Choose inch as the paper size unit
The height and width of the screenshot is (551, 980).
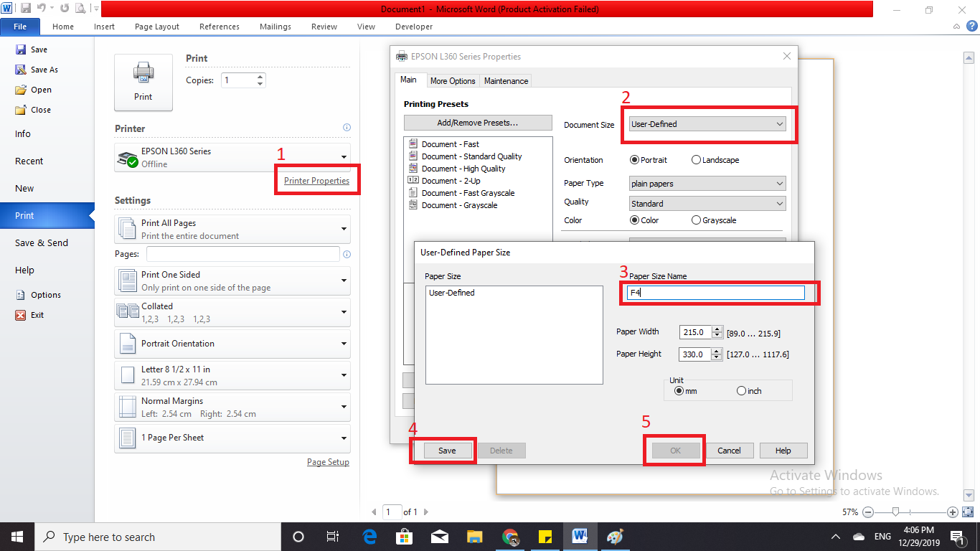pos(741,391)
